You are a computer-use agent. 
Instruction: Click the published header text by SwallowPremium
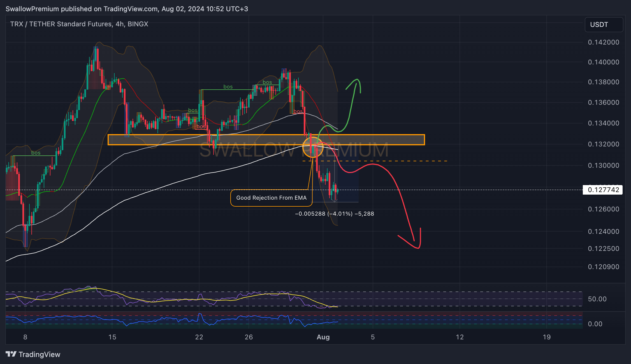pos(127,9)
